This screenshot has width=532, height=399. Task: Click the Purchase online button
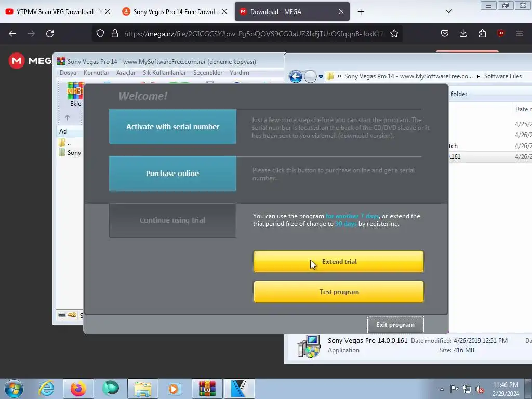click(x=172, y=174)
